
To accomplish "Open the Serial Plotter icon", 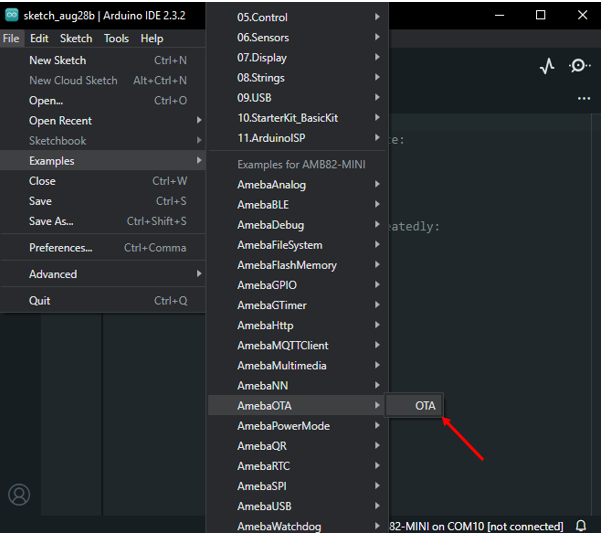I will (x=547, y=66).
